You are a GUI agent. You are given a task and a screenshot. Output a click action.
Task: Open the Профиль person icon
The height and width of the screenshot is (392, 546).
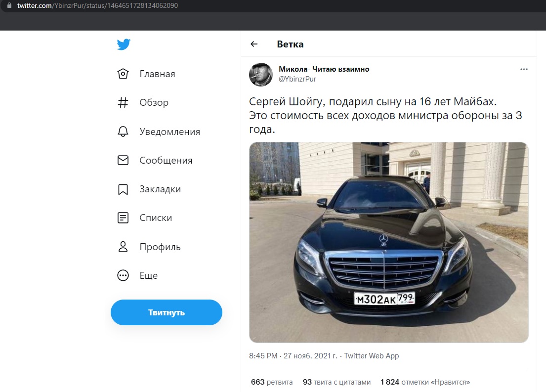tap(123, 247)
